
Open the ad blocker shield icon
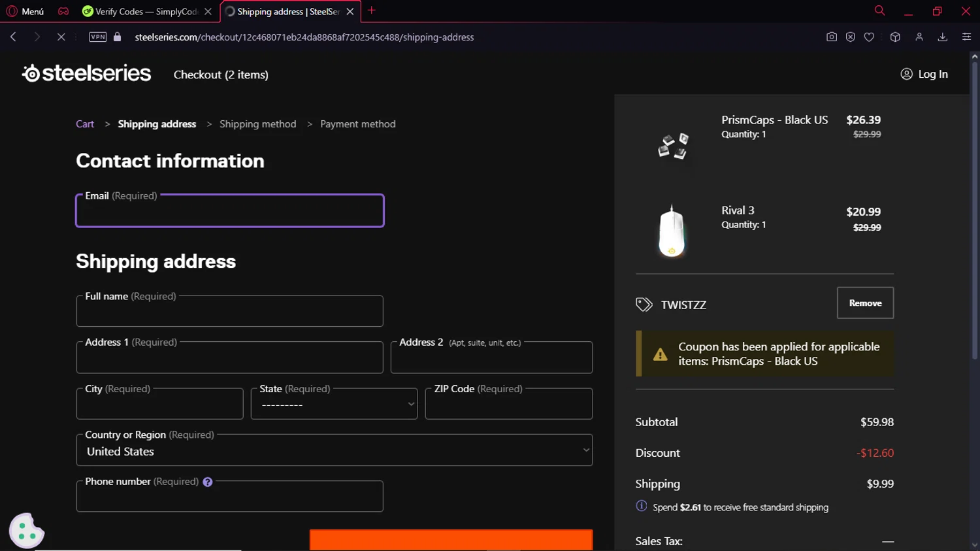tap(850, 37)
